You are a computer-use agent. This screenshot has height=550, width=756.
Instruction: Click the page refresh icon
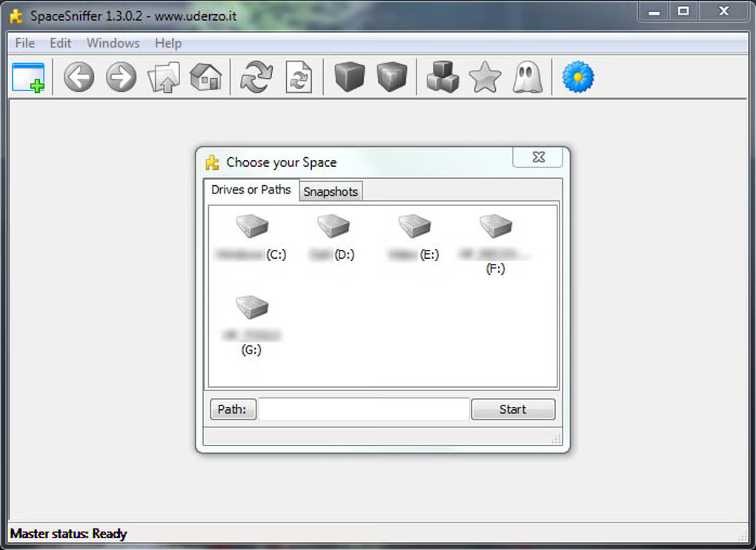coord(299,77)
